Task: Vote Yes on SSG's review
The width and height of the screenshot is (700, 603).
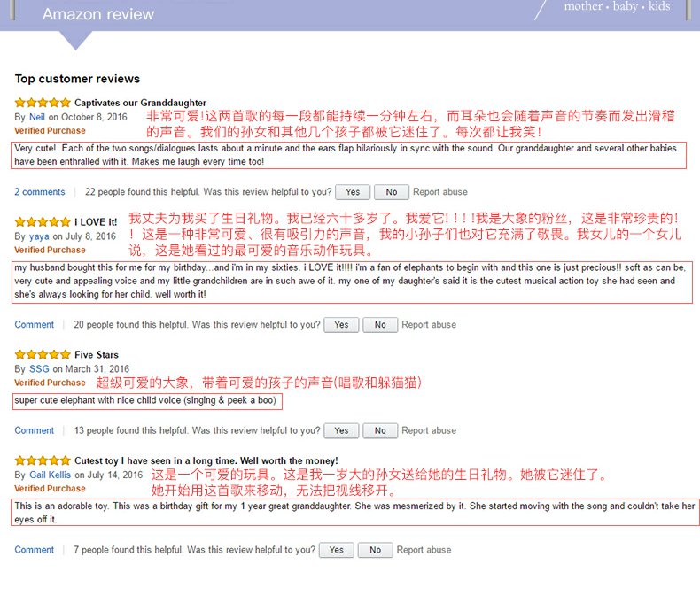Action: pos(341,431)
